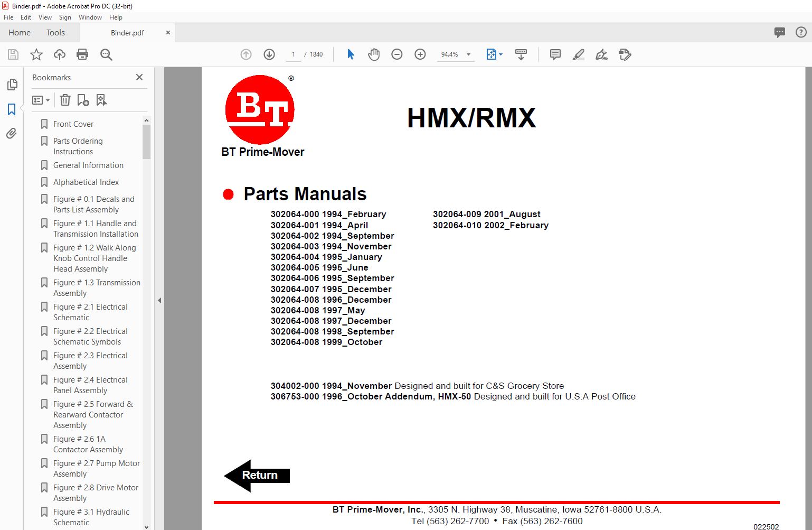The image size is (812, 530).
Task: Click the Stamp tool icon
Action: coord(625,54)
